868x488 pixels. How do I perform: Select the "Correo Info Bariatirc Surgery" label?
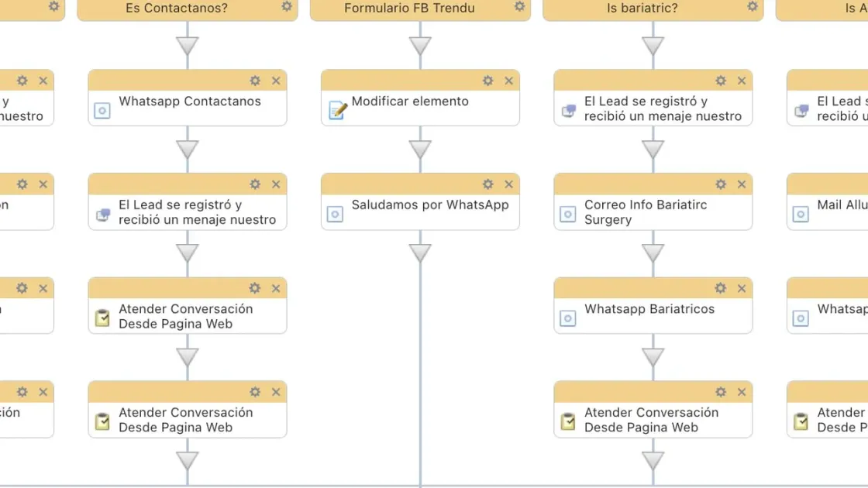[x=646, y=212]
